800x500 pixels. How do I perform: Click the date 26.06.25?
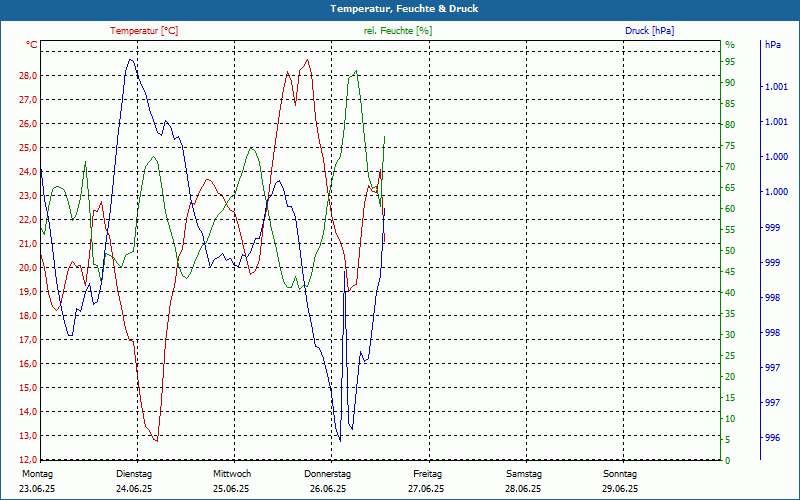pos(328,489)
